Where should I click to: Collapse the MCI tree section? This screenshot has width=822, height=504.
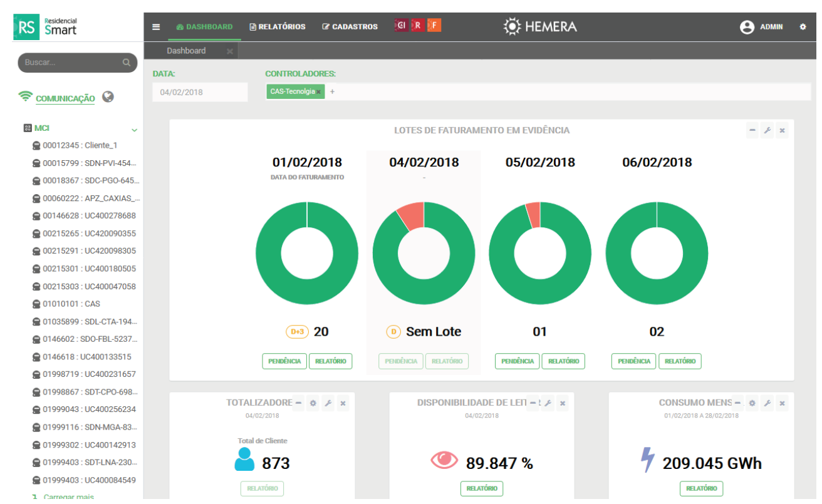click(134, 130)
